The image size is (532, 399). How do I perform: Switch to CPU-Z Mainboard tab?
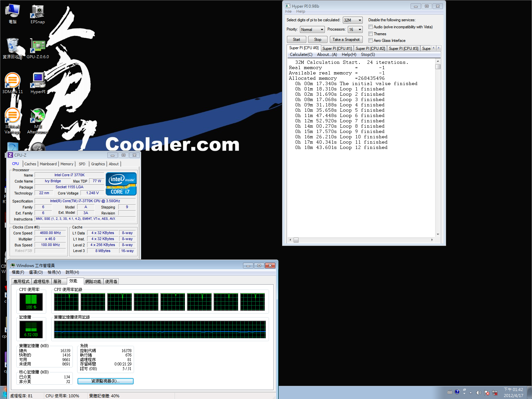(x=48, y=164)
